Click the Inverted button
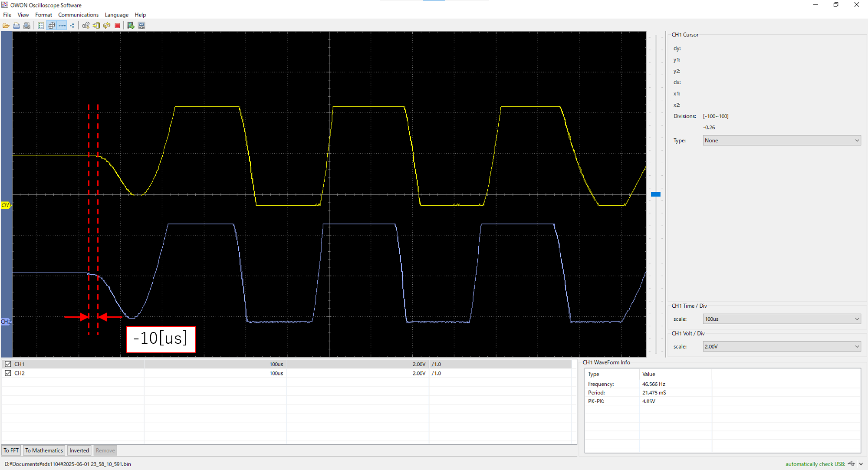Viewport: 868px width, 470px height. pyautogui.click(x=79, y=450)
